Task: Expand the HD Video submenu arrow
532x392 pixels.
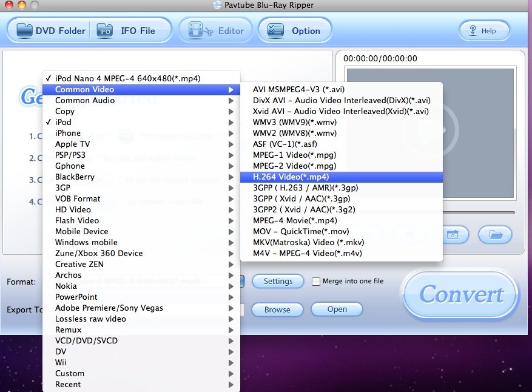Action: pyautogui.click(x=231, y=210)
